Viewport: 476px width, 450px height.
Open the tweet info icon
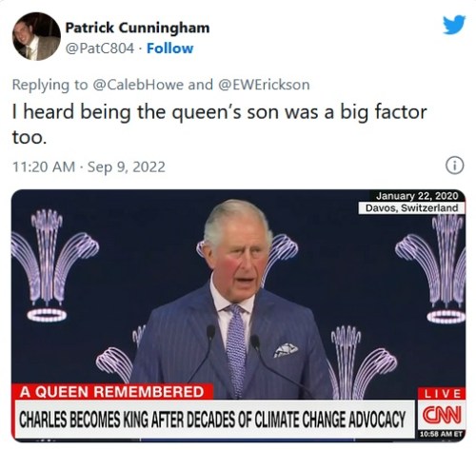(455, 166)
